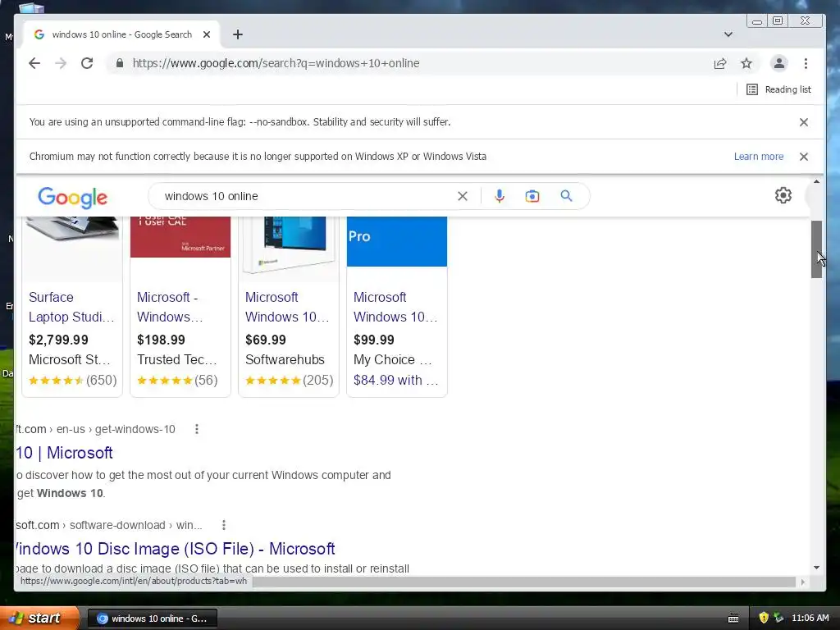Search by image with camera icon
The height and width of the screenshot is (630, 840).
(x=532, y=196)
